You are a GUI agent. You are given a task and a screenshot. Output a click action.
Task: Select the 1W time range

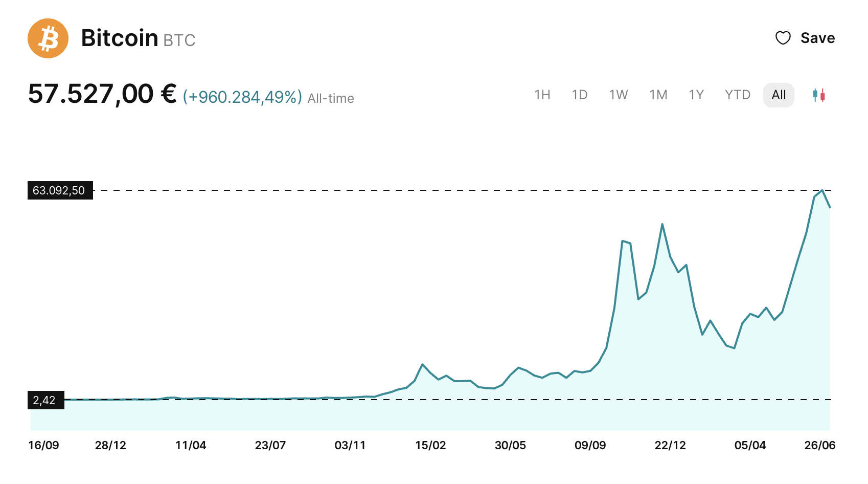[619, 95]
